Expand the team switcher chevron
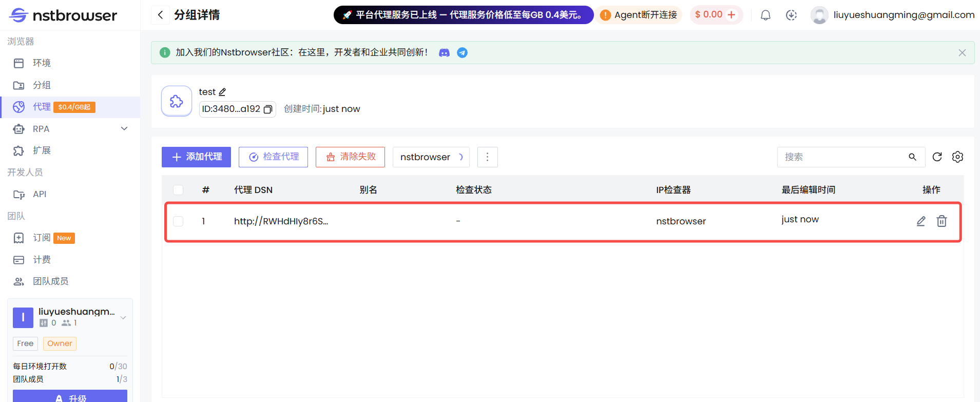Image resolution: width=980 pixels, height=402 pixels. 123,318
